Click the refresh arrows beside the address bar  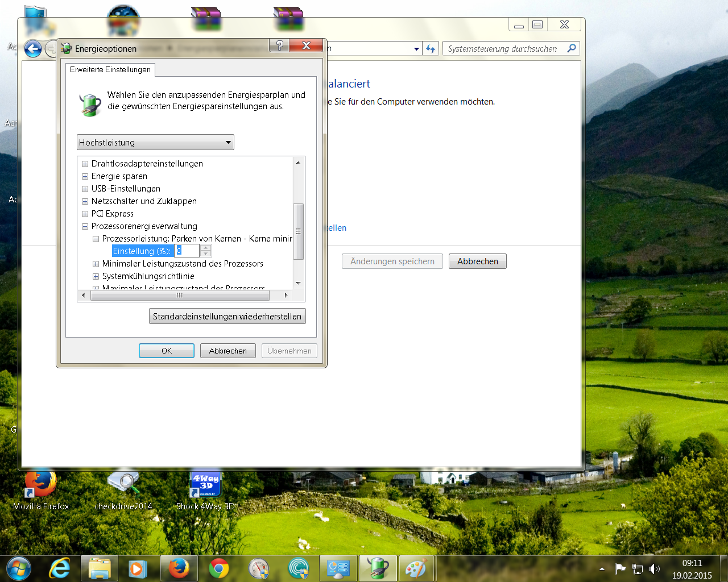431,49
